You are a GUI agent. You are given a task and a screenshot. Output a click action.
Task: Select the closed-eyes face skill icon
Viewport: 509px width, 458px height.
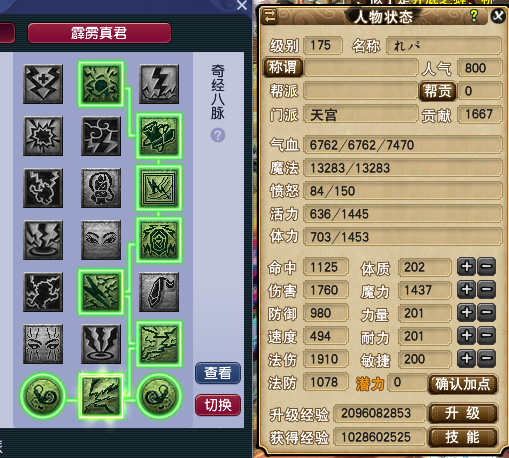[x=101, y=240]
